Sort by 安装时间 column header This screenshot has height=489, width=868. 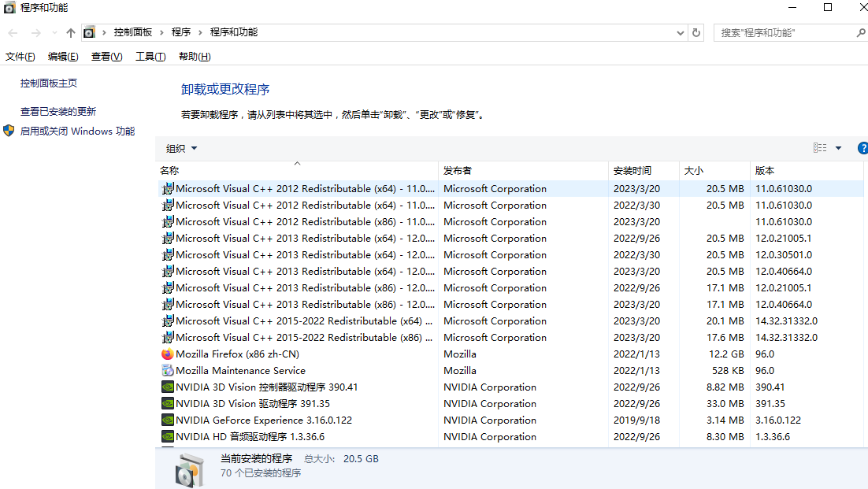644,170
